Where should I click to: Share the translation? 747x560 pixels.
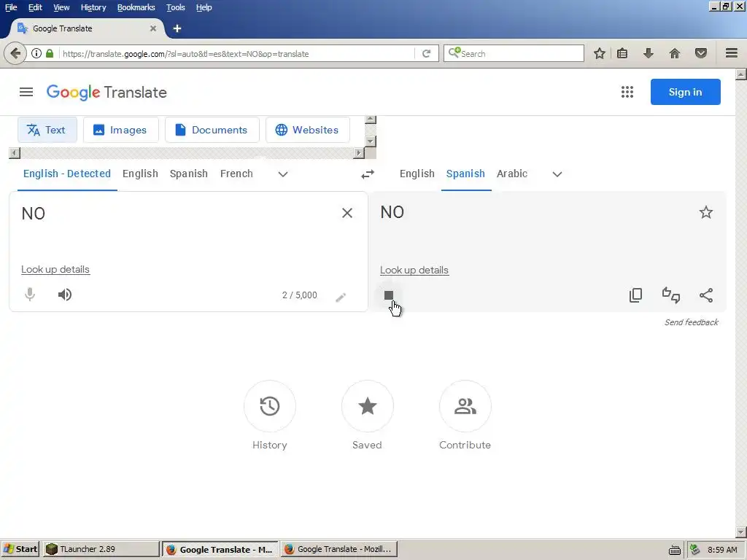coord(706,295)
